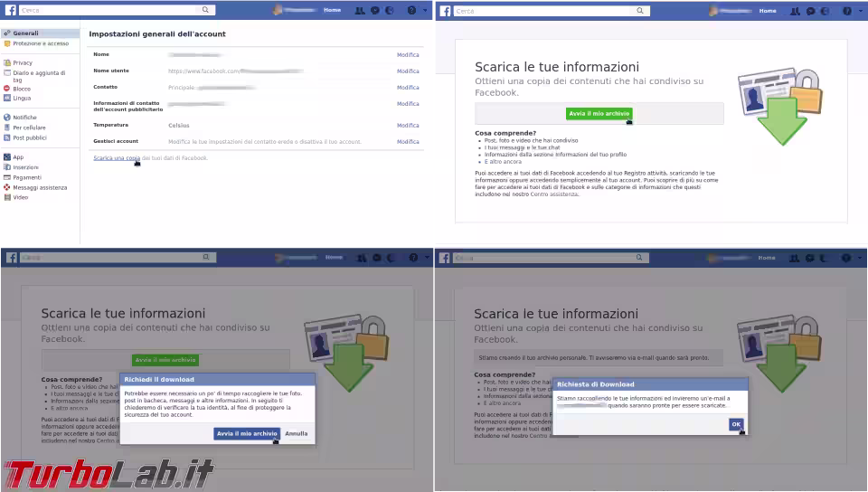Click green Avvia il mio archivio button, top-right panel
This screenshot has width=868, height=492.
pyautogui.click(x=599, y=113)
